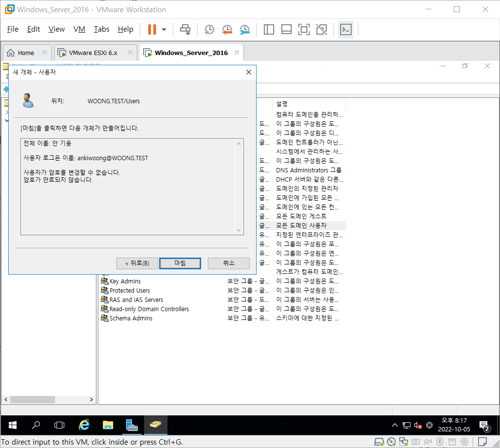Click the 마침 button to finish

coord(180,263)
